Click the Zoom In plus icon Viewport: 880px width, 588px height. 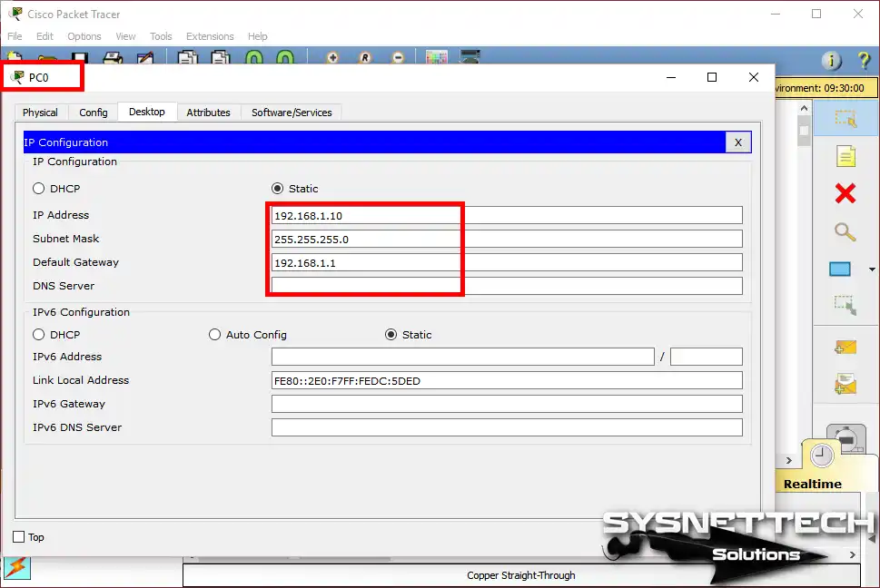(332, 57)
